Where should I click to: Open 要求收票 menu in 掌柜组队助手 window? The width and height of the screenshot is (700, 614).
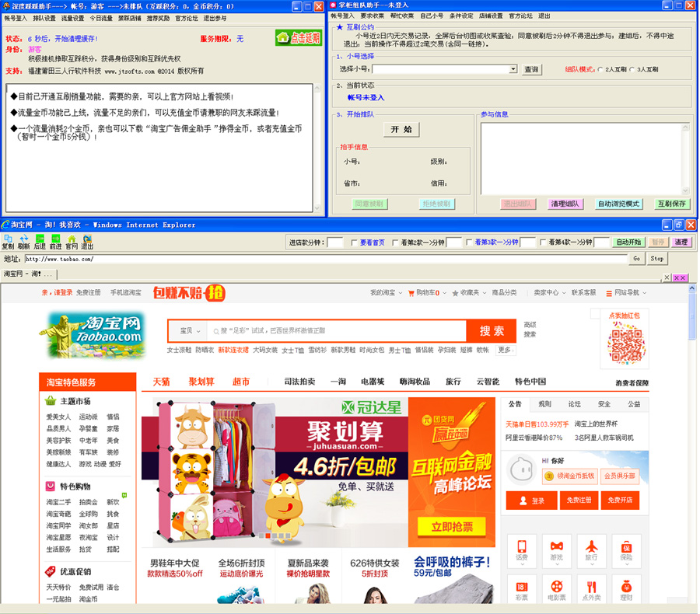(x=372, y=16)
